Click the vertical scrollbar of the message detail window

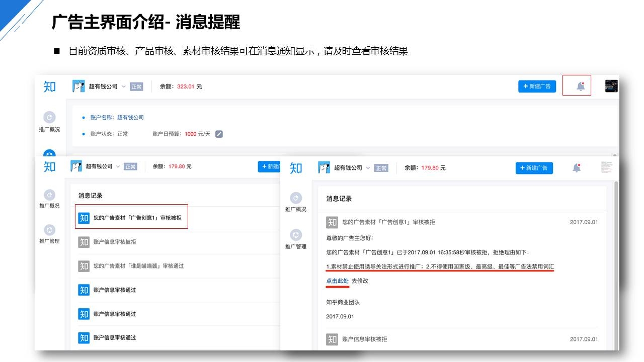pyautogui.click(x=615, y=261)
